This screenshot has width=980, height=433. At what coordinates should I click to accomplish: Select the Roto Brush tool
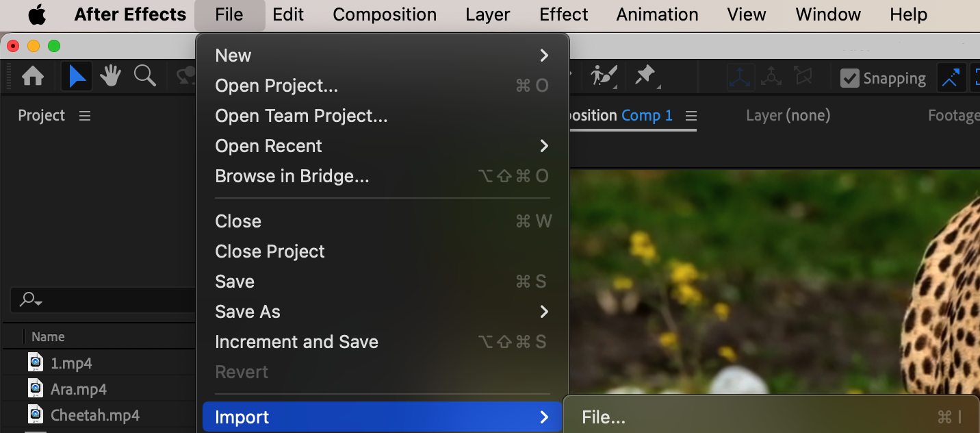(x=604, y=76)
